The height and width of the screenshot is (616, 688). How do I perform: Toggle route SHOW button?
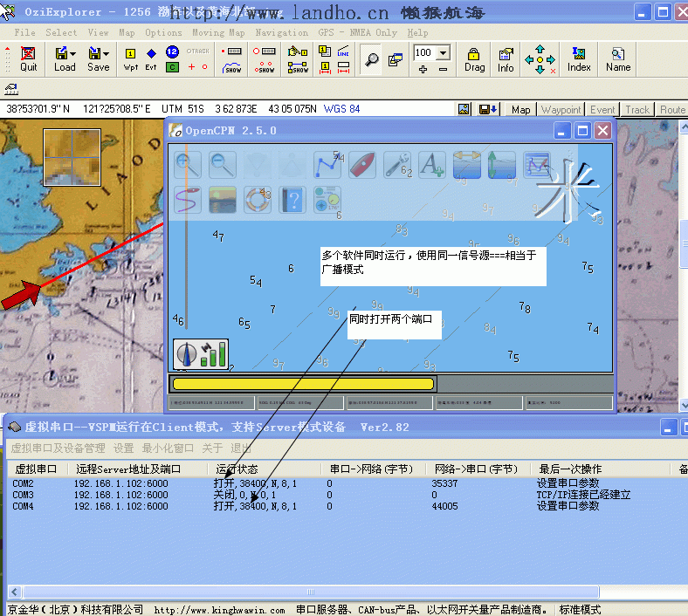pos(298,67)
